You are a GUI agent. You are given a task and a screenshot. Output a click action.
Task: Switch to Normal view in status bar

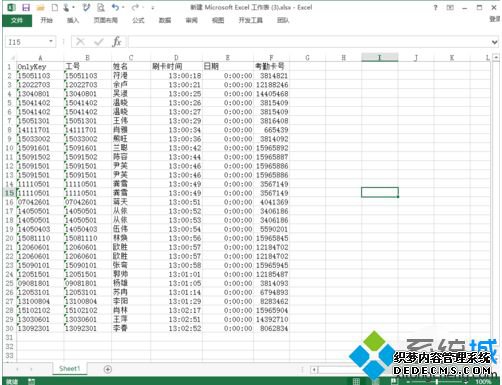click(x=356, y=381)
